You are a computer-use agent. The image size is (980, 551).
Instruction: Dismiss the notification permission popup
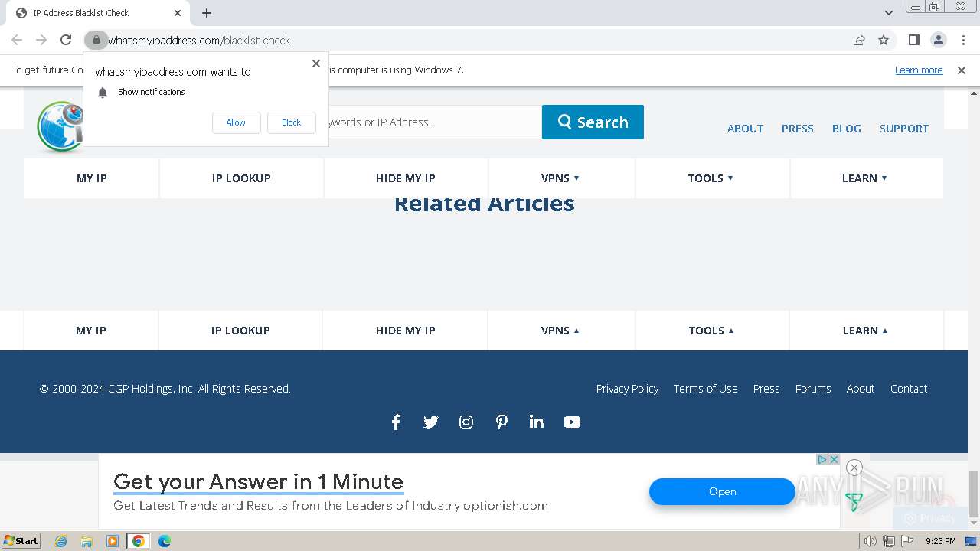[x=315, y=64]
